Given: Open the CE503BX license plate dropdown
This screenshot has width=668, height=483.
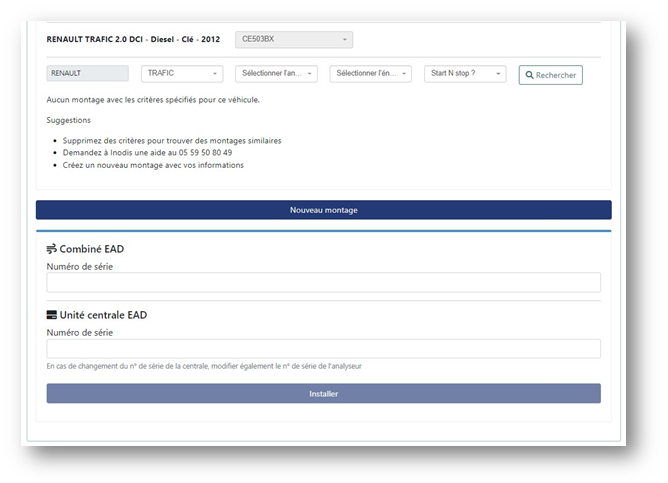Looking at the screenshot, I should 294,39.
